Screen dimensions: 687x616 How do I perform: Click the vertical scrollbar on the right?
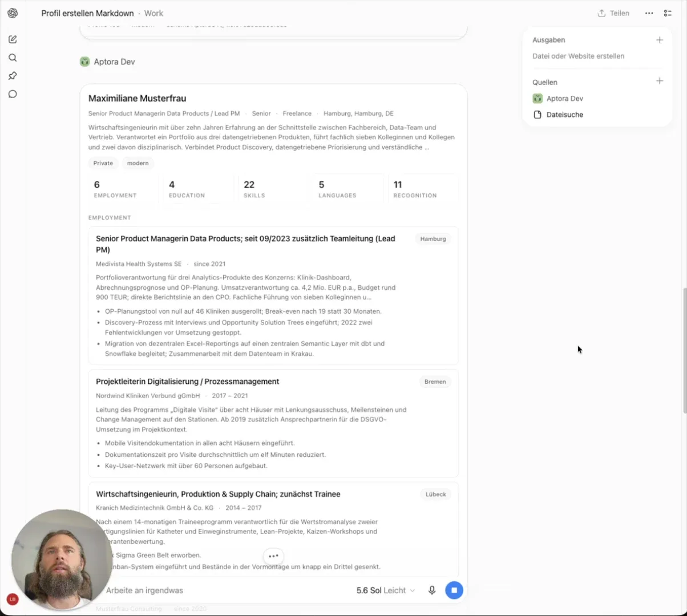(x=684, y=351)
